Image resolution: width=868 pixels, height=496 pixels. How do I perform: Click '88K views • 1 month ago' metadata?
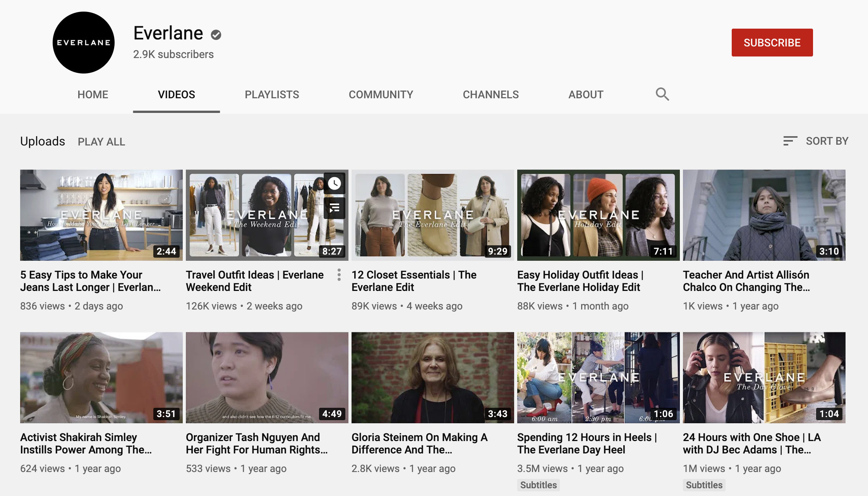point(573,306)
